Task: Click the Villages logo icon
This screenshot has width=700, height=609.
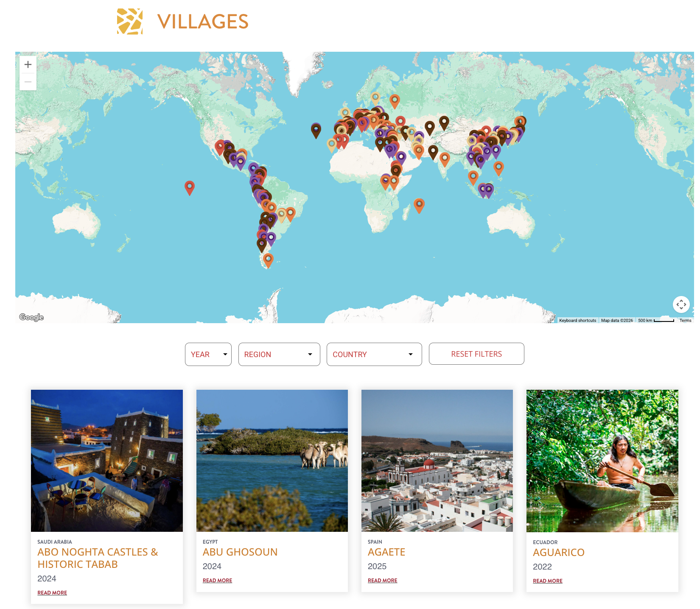Action: 130,21
